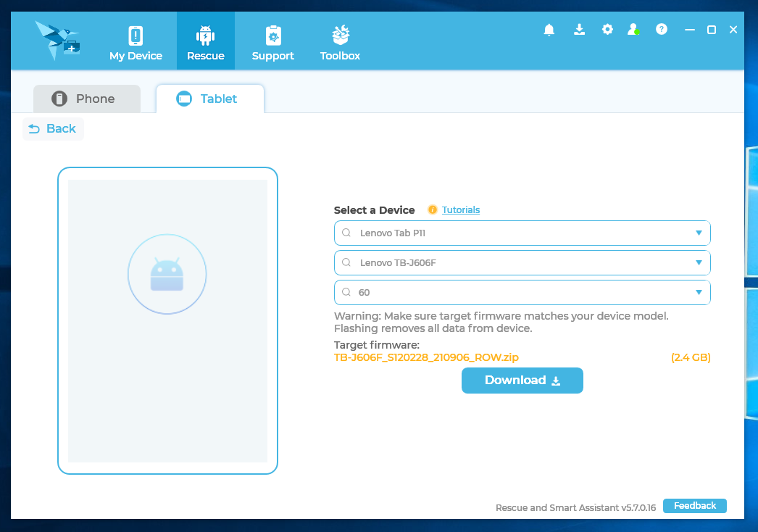
Task: Open the Tutorials link
Action: [461, 210]
